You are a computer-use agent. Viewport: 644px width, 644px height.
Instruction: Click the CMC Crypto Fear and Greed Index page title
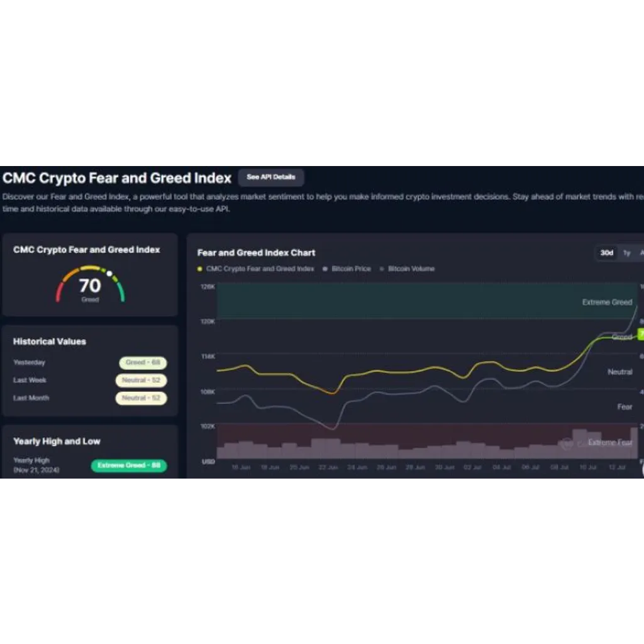pyautogui.click(x=117, y=178)
